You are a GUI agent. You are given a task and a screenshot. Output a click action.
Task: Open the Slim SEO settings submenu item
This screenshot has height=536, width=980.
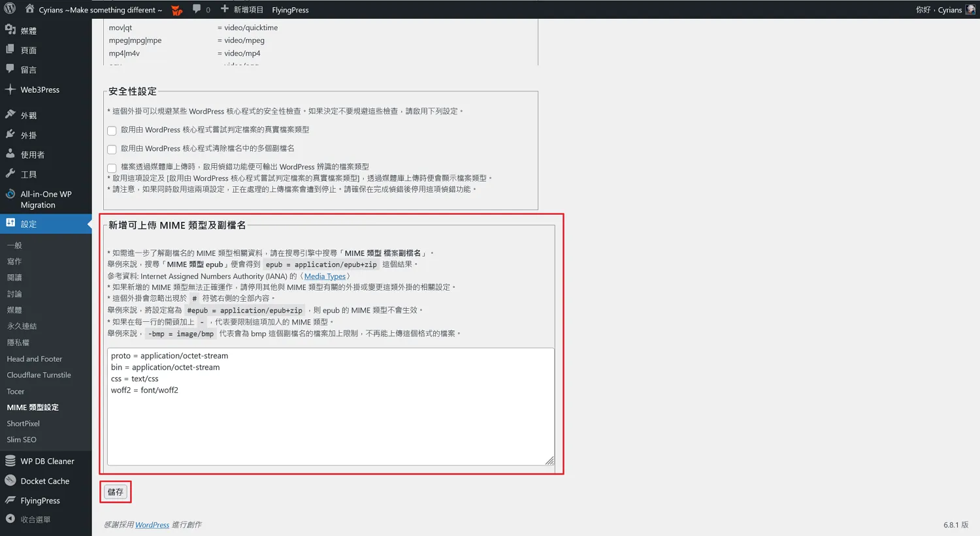point(22,439)
